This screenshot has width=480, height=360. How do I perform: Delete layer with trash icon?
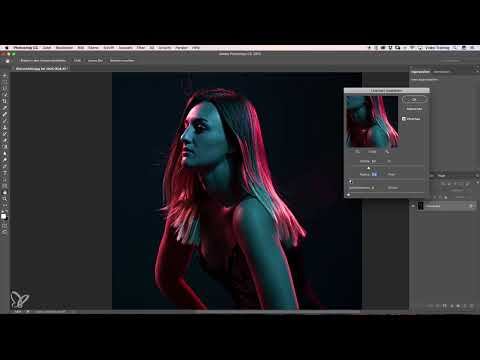(471, 306)
